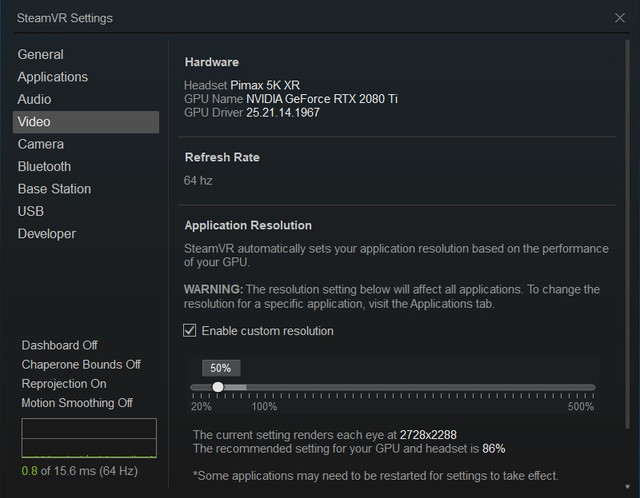Screen dimensions: 640x498
Task: Click the headset name Pimax 5K XR
Action: [265, 85]
